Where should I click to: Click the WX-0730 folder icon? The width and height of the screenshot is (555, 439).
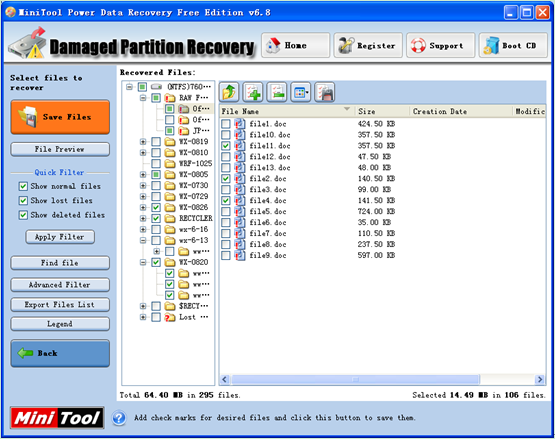[x=170, y=186]
